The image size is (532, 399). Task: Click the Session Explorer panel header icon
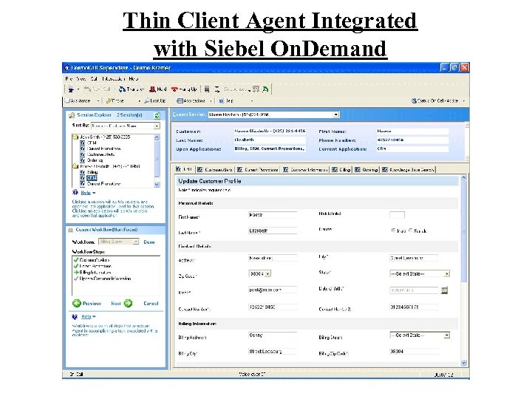(x=72, y=115)
